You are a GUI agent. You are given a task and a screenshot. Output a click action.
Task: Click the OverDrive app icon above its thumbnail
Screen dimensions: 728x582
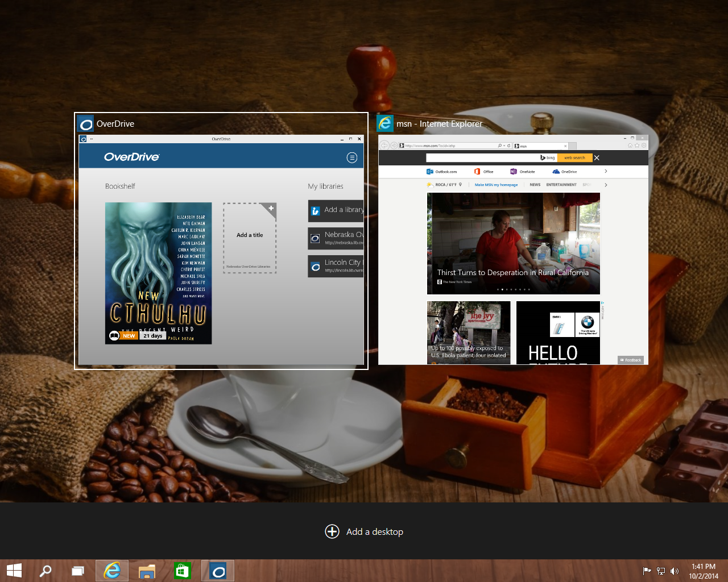(x=86, y=124)
